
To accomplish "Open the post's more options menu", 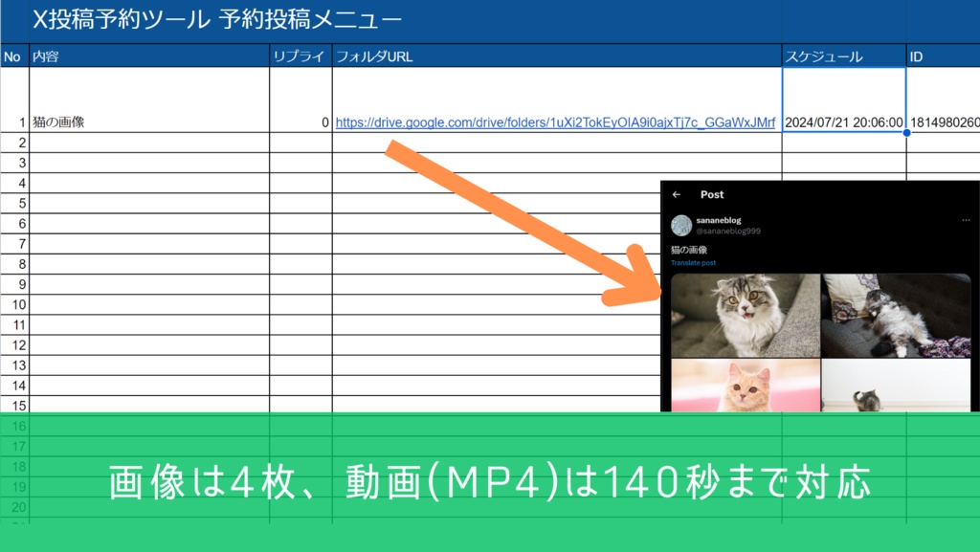I will click(967, 219).
